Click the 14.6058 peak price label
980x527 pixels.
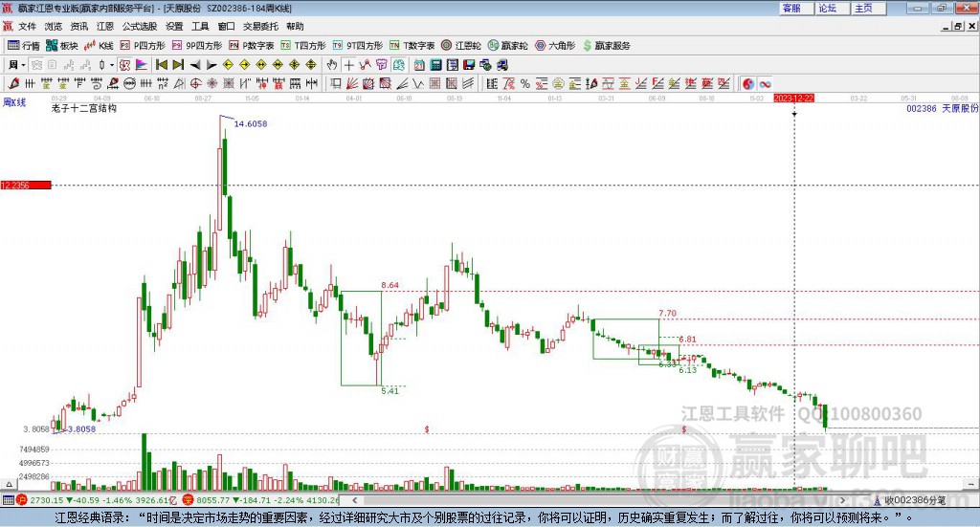(251, 123)
